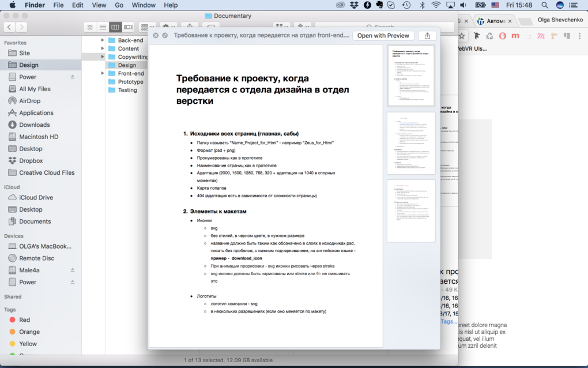Viewport: 588px width, 368px height.
Task: Open Spotlight search magnifier
Action: pyautogui.click(x=545, y=5)
